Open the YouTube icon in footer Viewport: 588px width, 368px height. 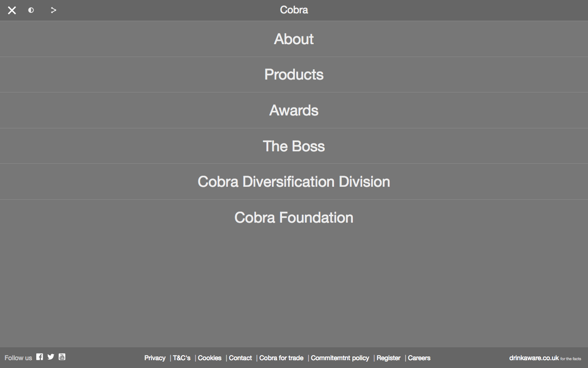pyautogui.click(x=62, y=356)
